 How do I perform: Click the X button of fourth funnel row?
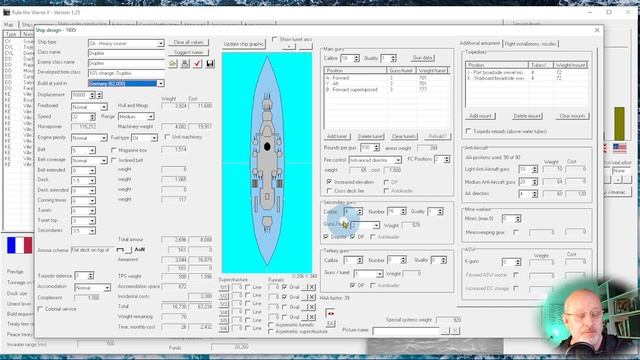pos(311,317)
